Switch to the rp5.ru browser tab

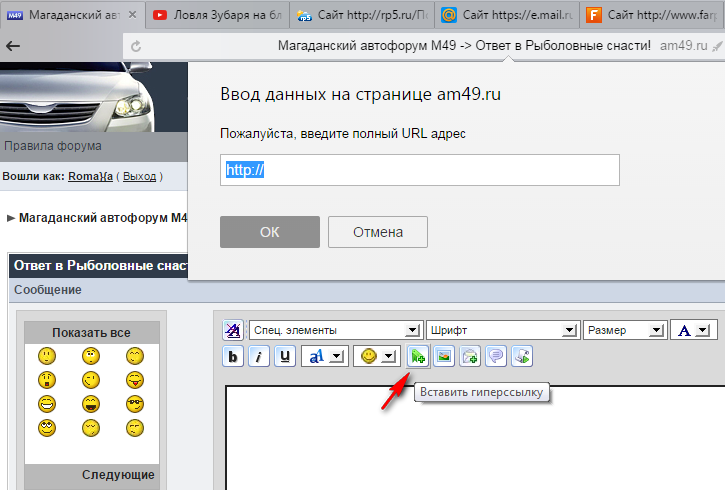362,15
